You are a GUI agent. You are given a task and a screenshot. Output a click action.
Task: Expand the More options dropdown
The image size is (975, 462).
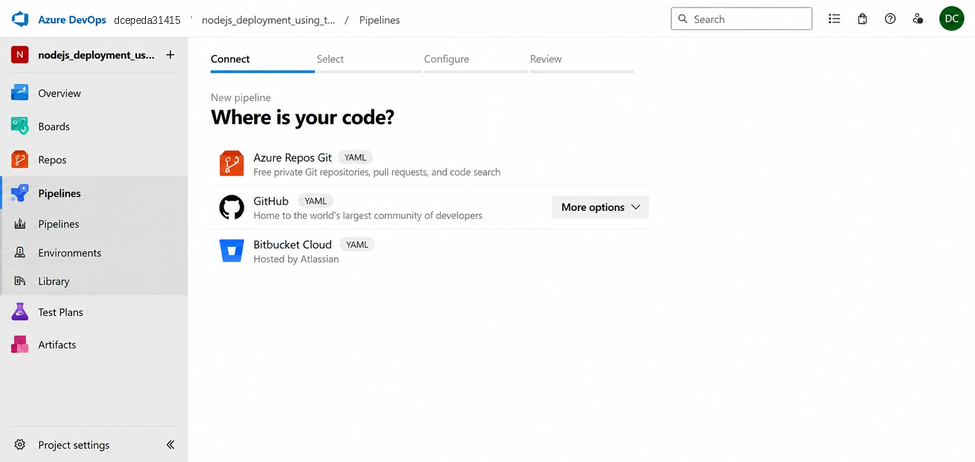[600, 207]
